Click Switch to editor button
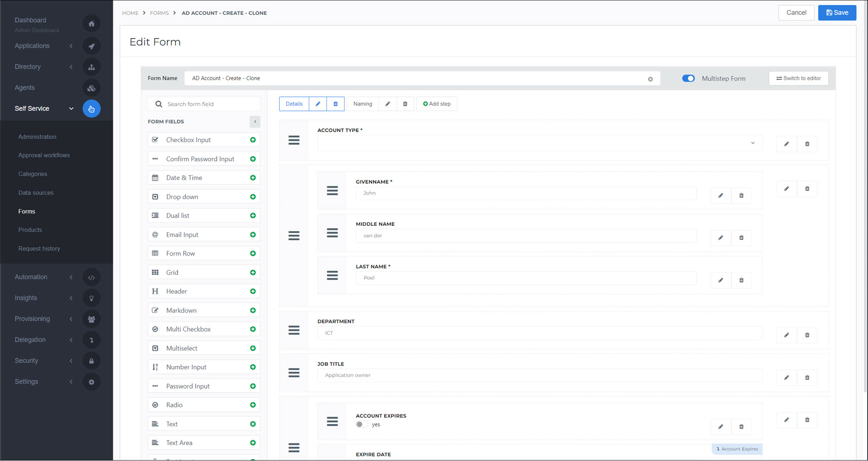This screenshot has width=868, height=461. click(x=798, y=78)
